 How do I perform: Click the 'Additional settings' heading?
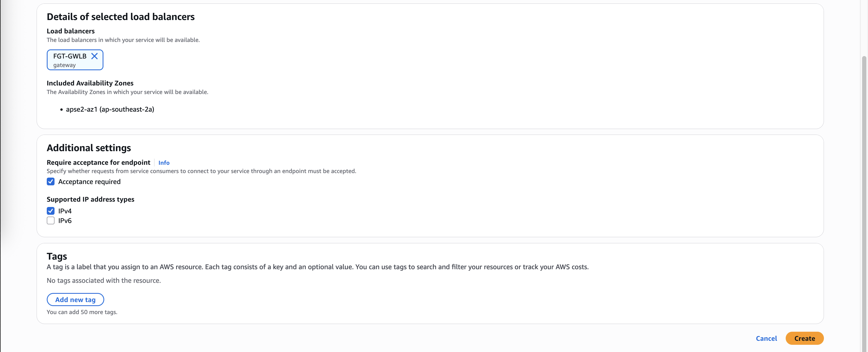(x=89, y=147)
